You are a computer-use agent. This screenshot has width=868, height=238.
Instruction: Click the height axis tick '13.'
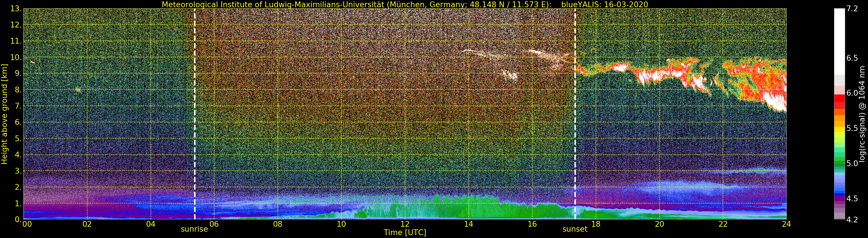16,9
